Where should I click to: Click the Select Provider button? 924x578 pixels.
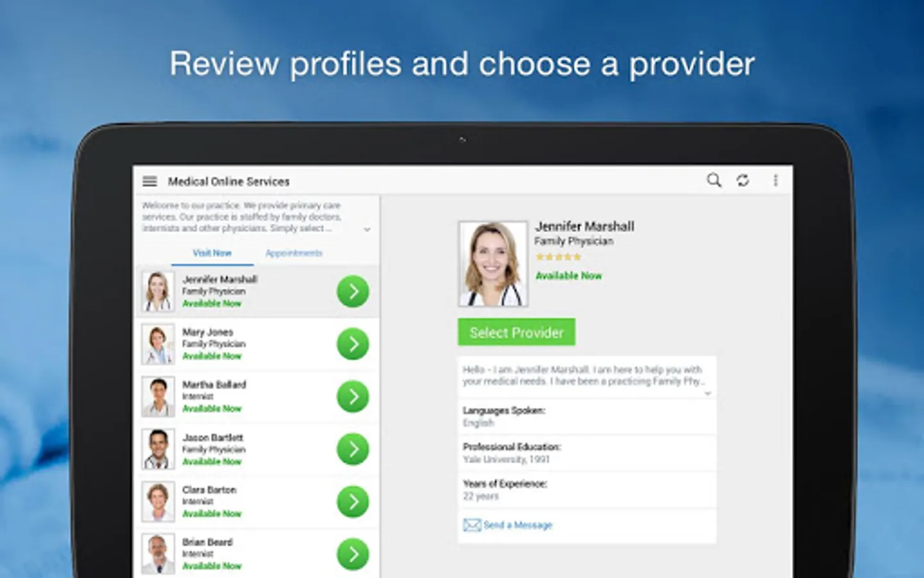517,333
